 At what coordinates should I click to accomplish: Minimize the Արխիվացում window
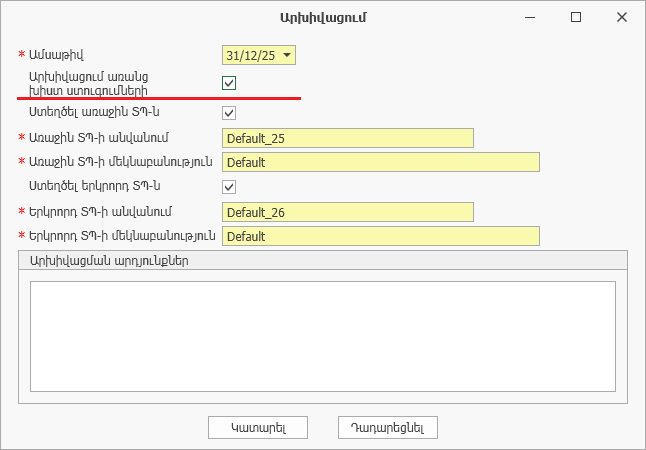pos(530,17)
